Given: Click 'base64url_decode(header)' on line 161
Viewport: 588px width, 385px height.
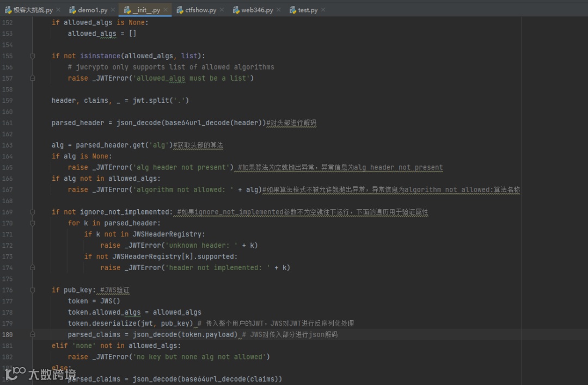Looking at the screenshot, I should (213, 123).
